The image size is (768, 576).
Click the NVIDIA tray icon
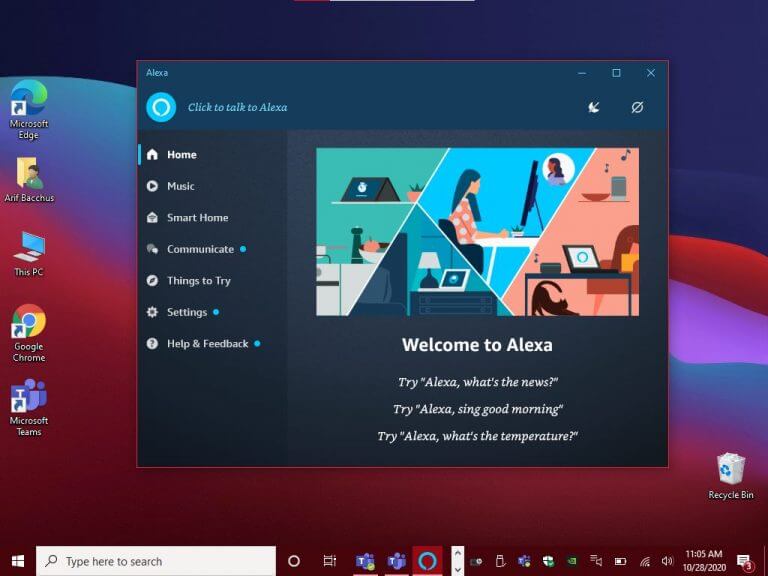click(x=572, y=561)
